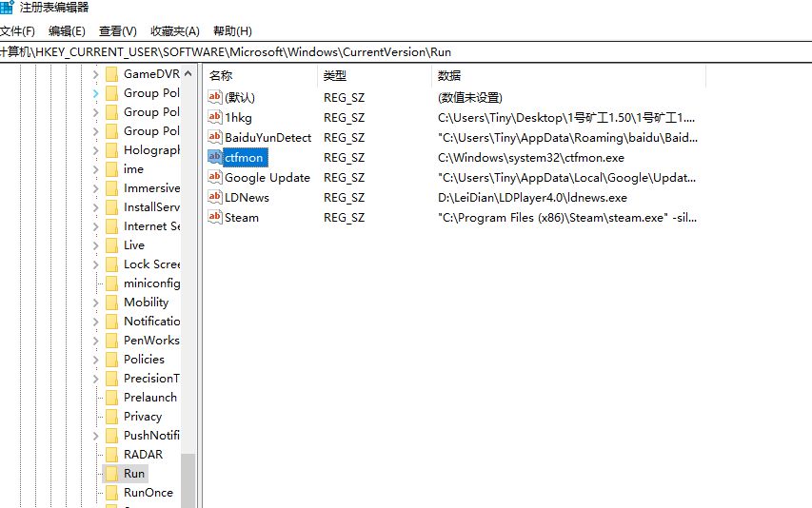Viewport: 812px width, 508px height.
Task: Click the ab icon beside BaiduYunDetect
Action: (215, 137)
